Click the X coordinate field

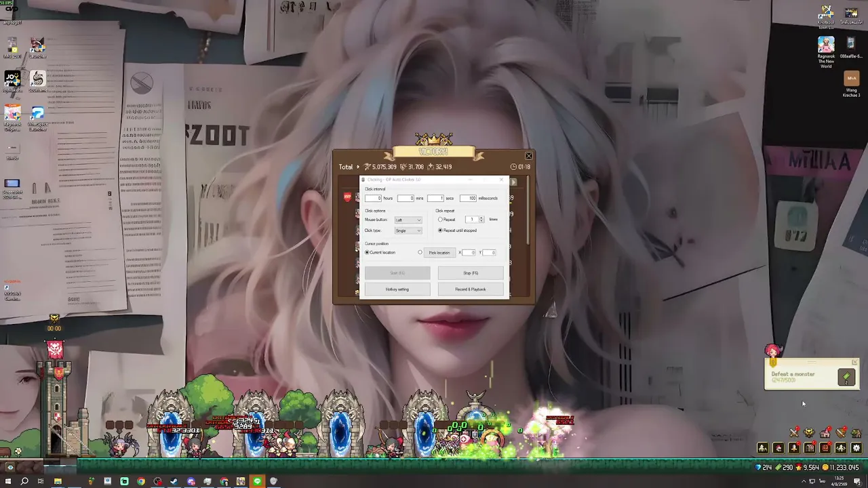coord(469,253)
